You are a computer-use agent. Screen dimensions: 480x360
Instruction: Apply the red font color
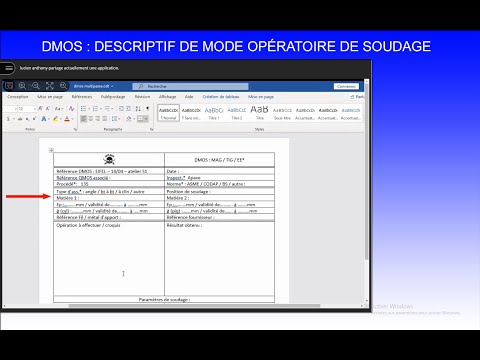pos(67,119)
